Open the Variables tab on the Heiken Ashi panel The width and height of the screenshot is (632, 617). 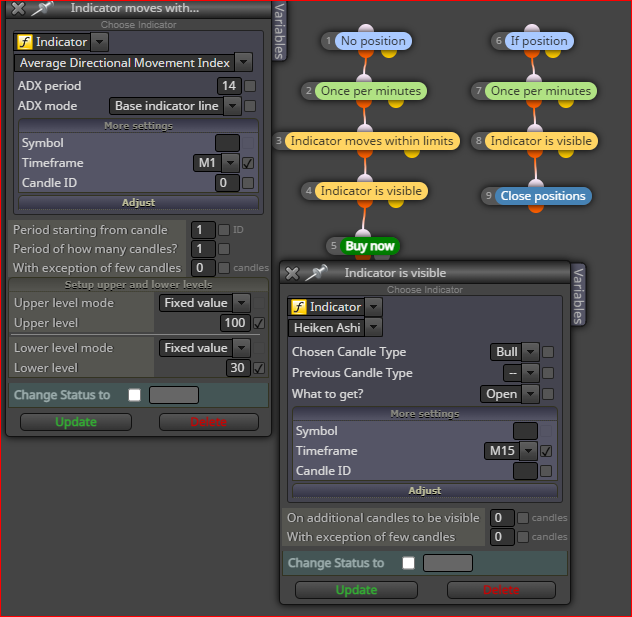[578, 295]
